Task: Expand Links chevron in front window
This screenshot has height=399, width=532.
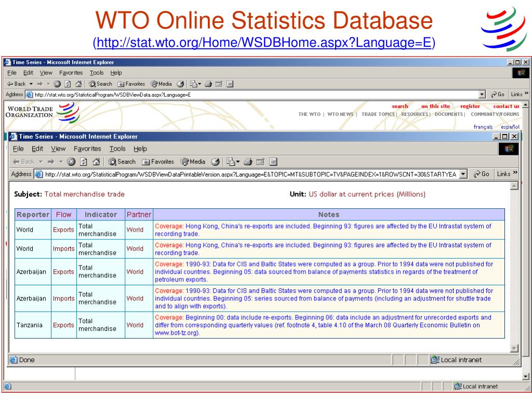Action: click(x=515, y=173)
